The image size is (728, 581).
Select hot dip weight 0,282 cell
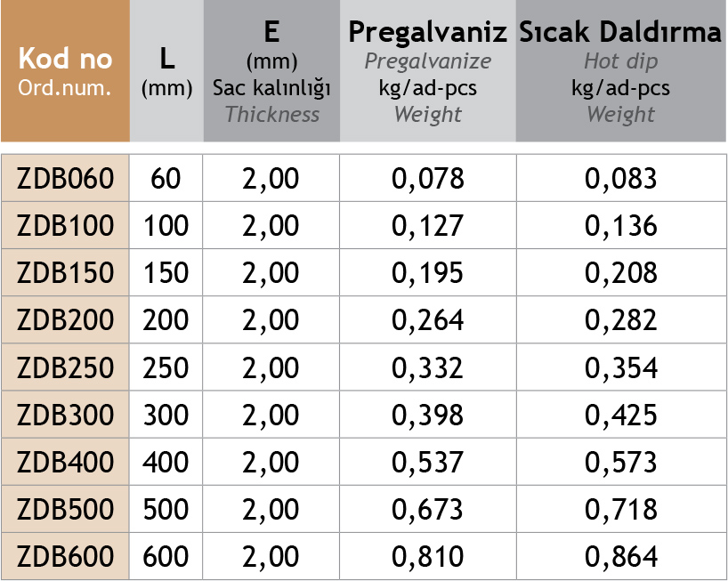pos(621,320)
